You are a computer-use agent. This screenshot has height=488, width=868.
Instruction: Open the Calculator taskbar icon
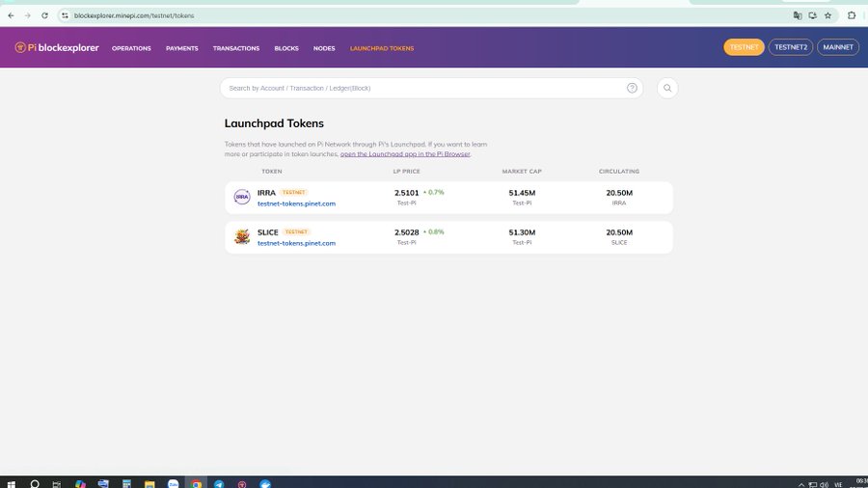(x=126, y=483)
